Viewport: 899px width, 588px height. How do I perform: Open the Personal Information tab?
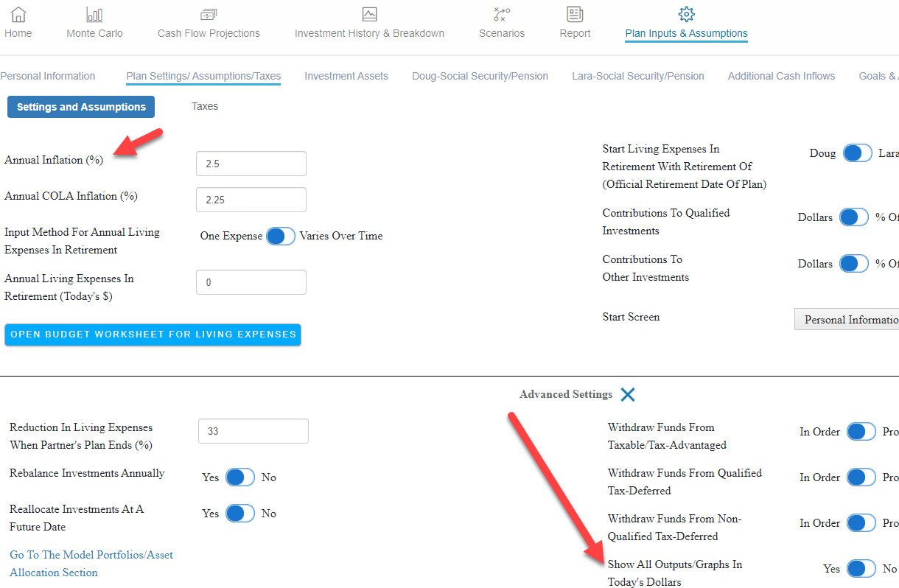pos(48,76)
